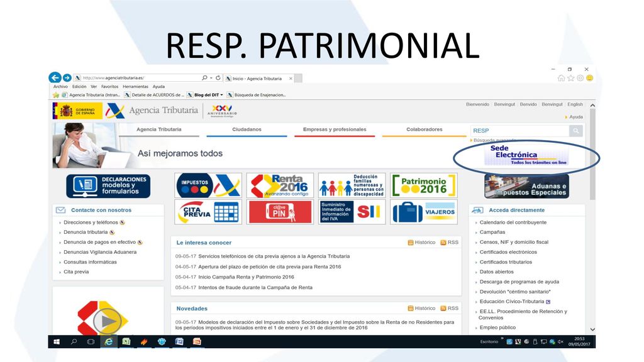Open the Viajeros tile
The width and height of the screenshot is (644, 362).
[423, 212]
